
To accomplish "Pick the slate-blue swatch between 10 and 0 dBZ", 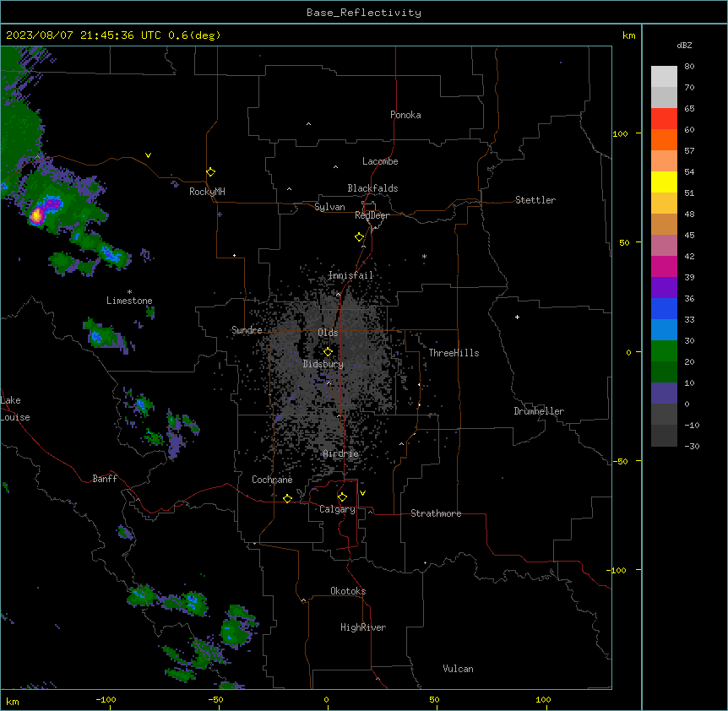I will 664,393.
